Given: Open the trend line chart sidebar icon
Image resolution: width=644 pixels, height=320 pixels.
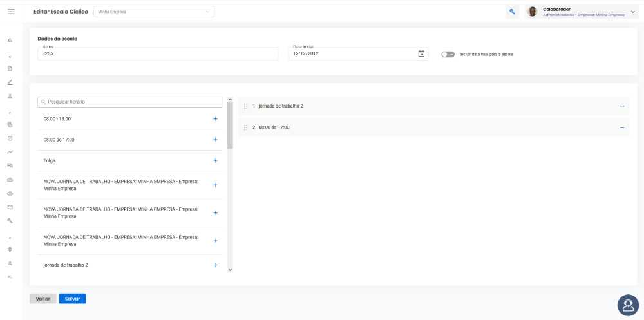Looking at the screenshot, I should 10,152.
